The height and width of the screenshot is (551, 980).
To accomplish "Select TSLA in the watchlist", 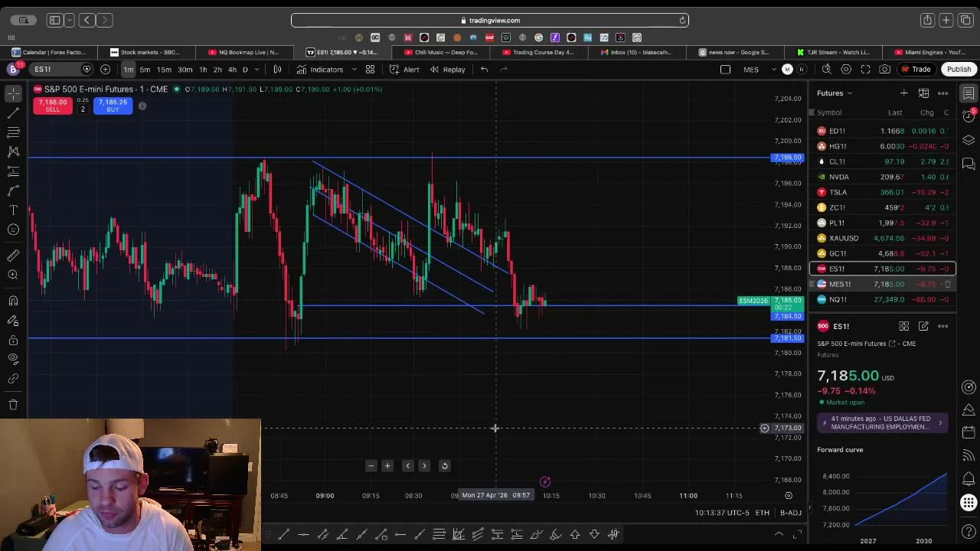I will coord(882,192).
